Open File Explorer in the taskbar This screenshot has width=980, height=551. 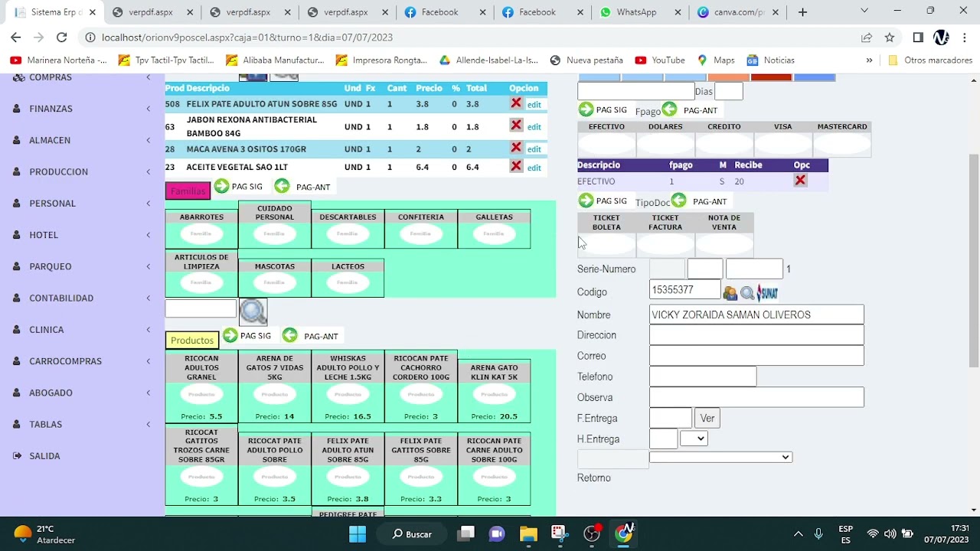tap(528, 533)
